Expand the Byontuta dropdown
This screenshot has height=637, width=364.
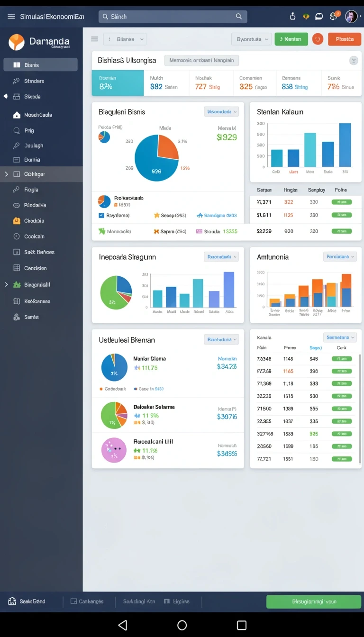251,39
